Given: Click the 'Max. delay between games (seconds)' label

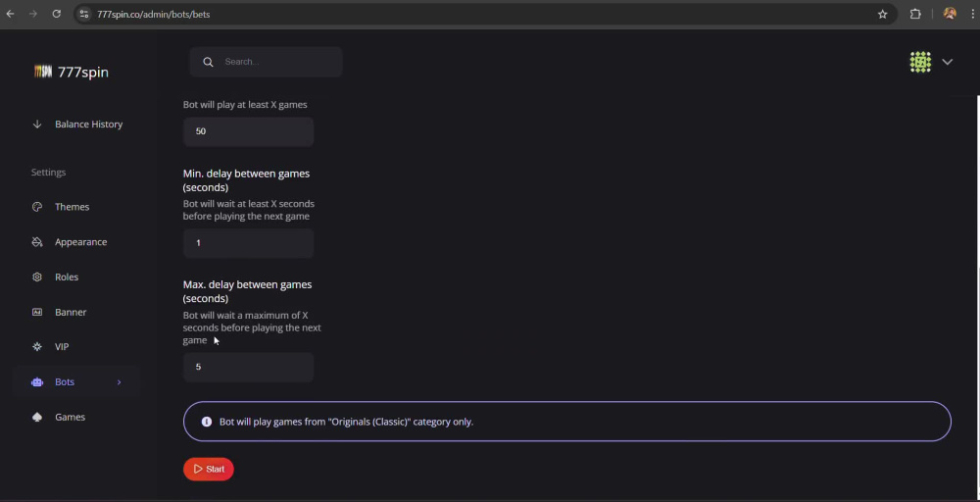Looking at the screenshot, I should pos(248,291).
